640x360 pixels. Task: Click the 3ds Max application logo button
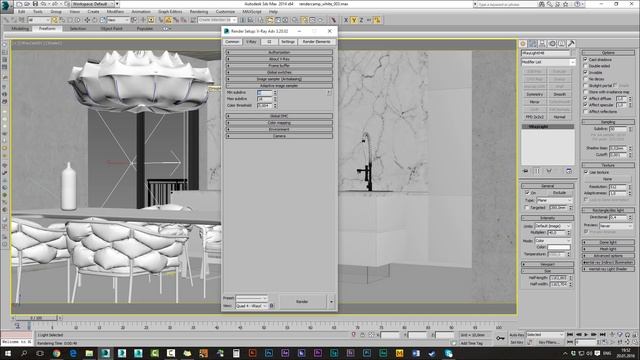point(6,6)
